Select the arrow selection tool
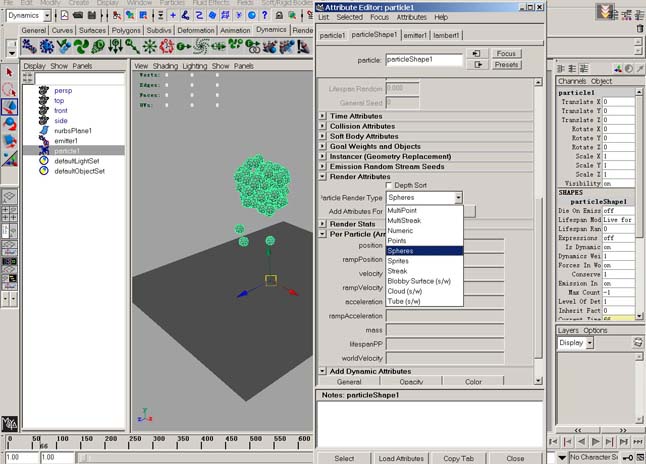Image resolution: width=646 pixels, height=464 pixels. (x=9, y=72)
